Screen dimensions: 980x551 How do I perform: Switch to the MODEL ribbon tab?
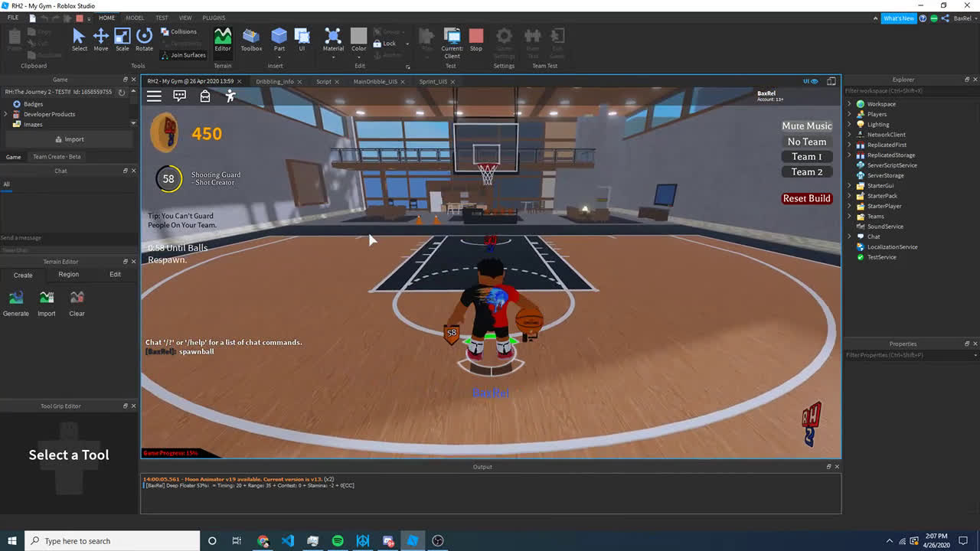(x=135, y=18)
